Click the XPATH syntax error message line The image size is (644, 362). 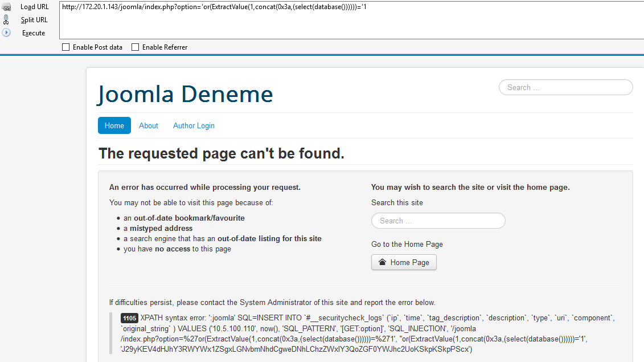click(x=368, y=318)
